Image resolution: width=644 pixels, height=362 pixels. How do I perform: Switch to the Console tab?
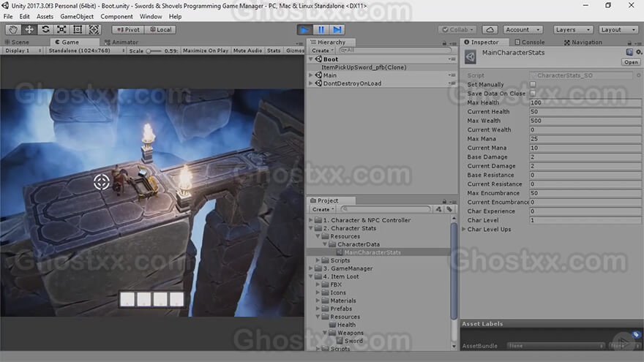click(x=530, y=42)
